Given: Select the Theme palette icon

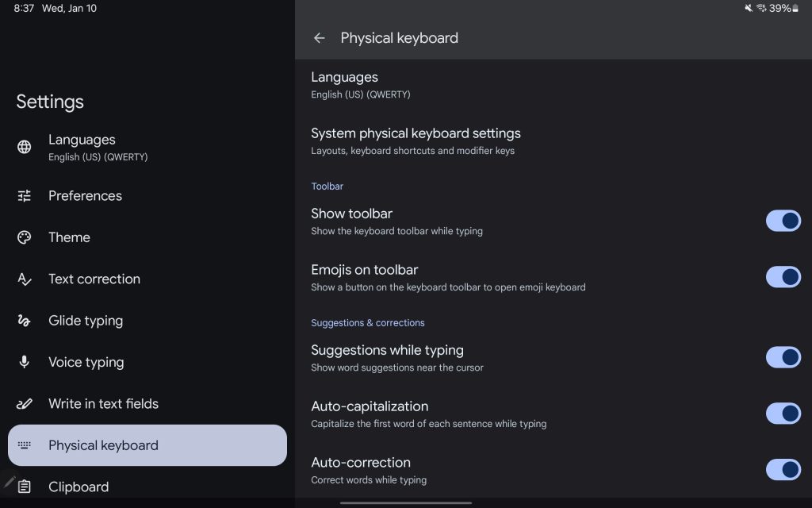Looking at the screenshot, I should tap(24, 237).
